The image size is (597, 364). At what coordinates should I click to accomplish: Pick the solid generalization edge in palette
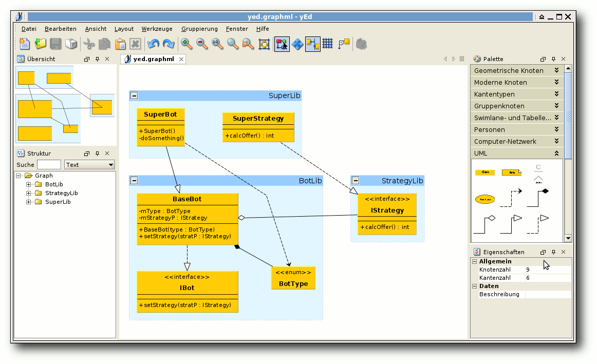[511, 224]
